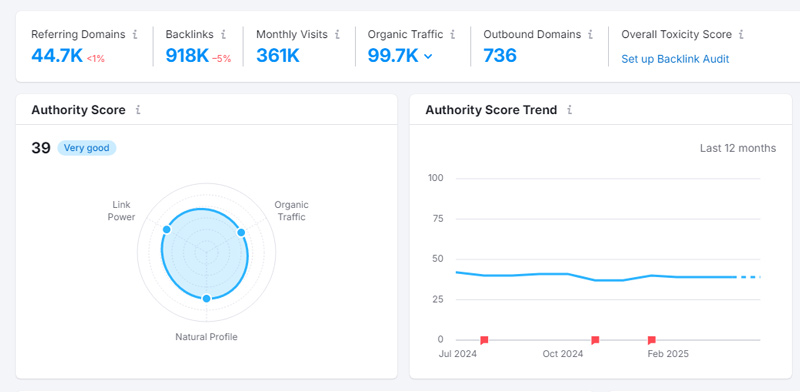Open the 361K Monthly Visits value
Image resolution: width=800 pixels, height=392 pixels.
click(278, 56)
